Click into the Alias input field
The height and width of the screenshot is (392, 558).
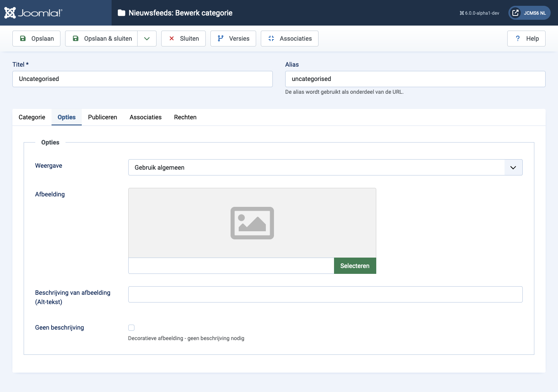click(415, 79)
